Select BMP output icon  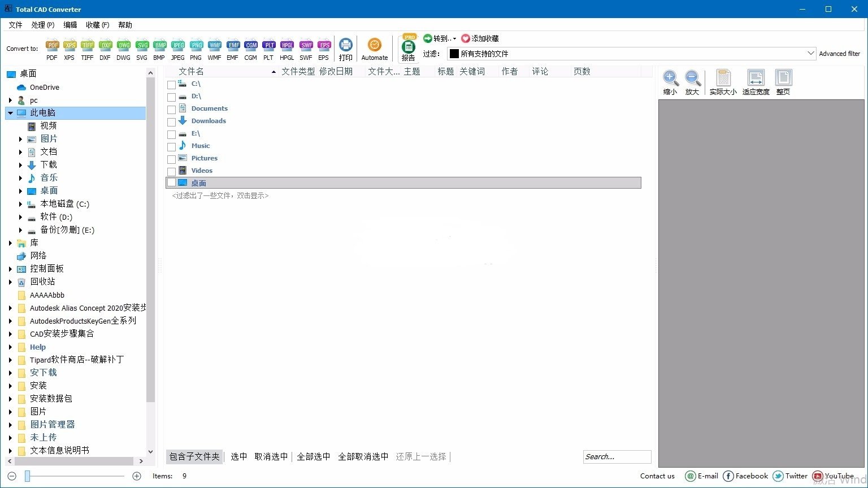(160, 49)
